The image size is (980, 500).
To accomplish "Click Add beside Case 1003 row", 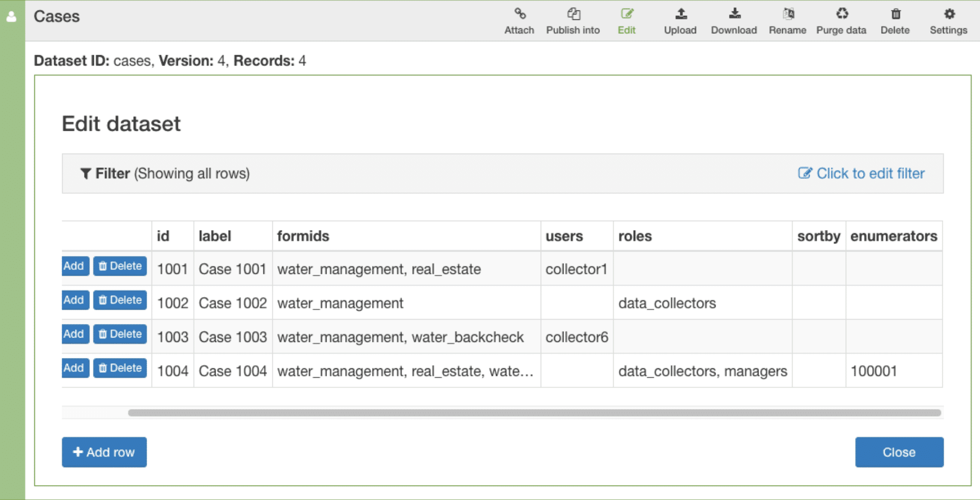I will pyautogui.click(x=75, y=334).
